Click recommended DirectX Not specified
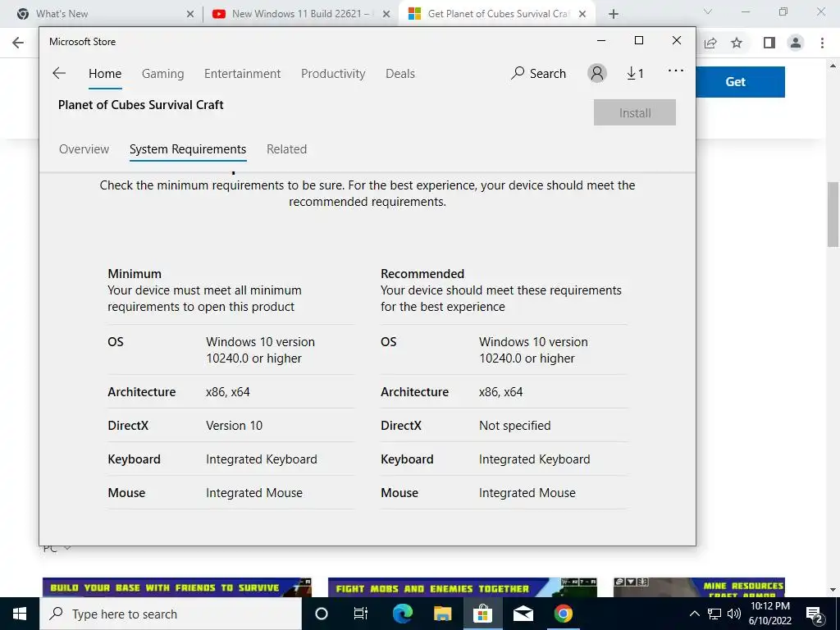 click(515, 426)
